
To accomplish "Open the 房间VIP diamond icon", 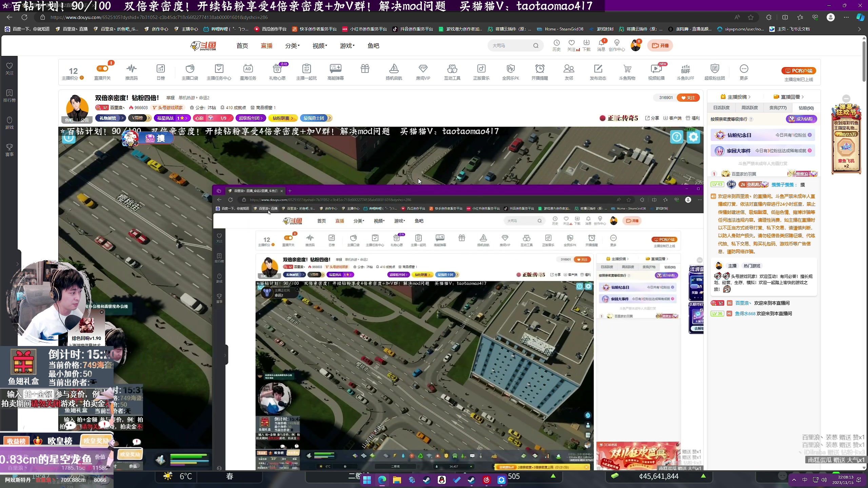I will click(x=423, y=72).
